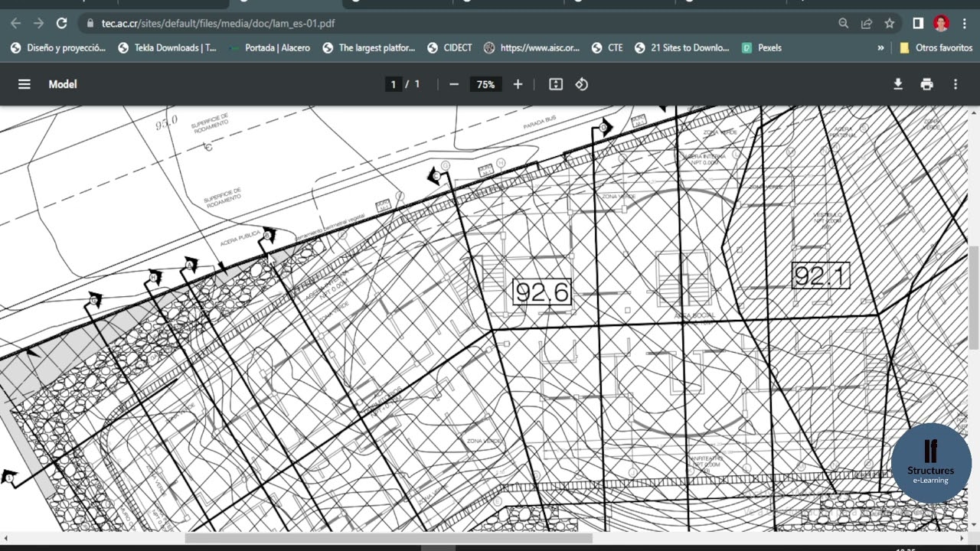Zoom out the PDF with minus
980x551 pixels.
point(454,84)
